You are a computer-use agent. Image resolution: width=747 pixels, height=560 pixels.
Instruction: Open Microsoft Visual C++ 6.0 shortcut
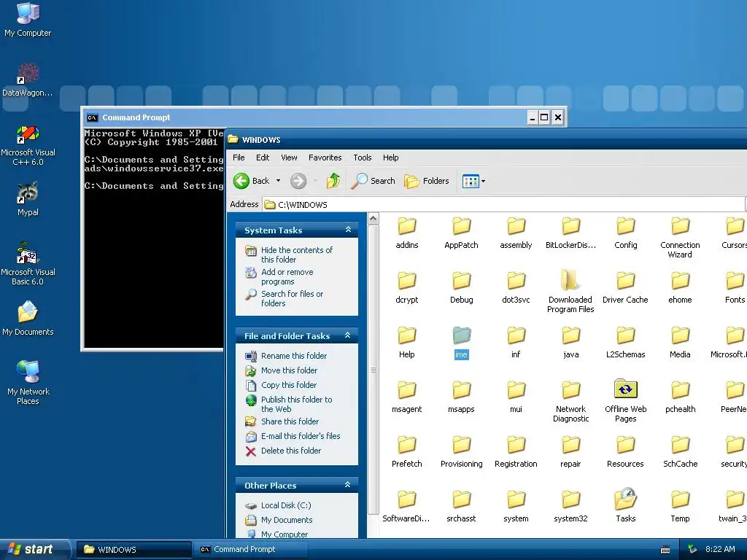tap(28, 145)
